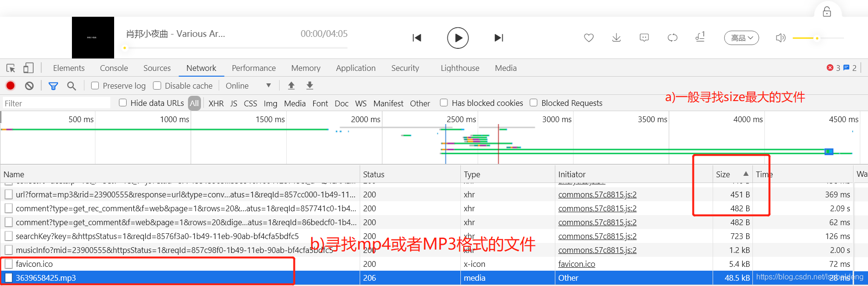Open the playlist queue icon

pyautogui.click(x=700, y=37)
